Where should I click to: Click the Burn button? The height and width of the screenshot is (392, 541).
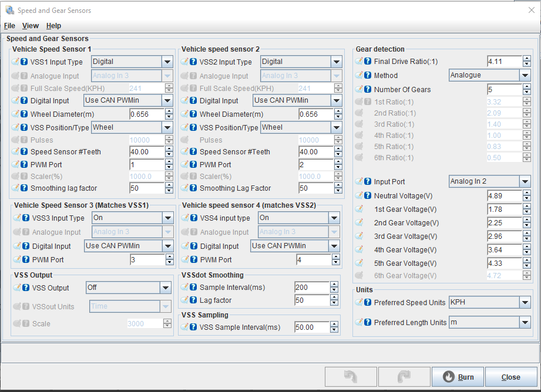pyautogui.click(x=458, y=377)
